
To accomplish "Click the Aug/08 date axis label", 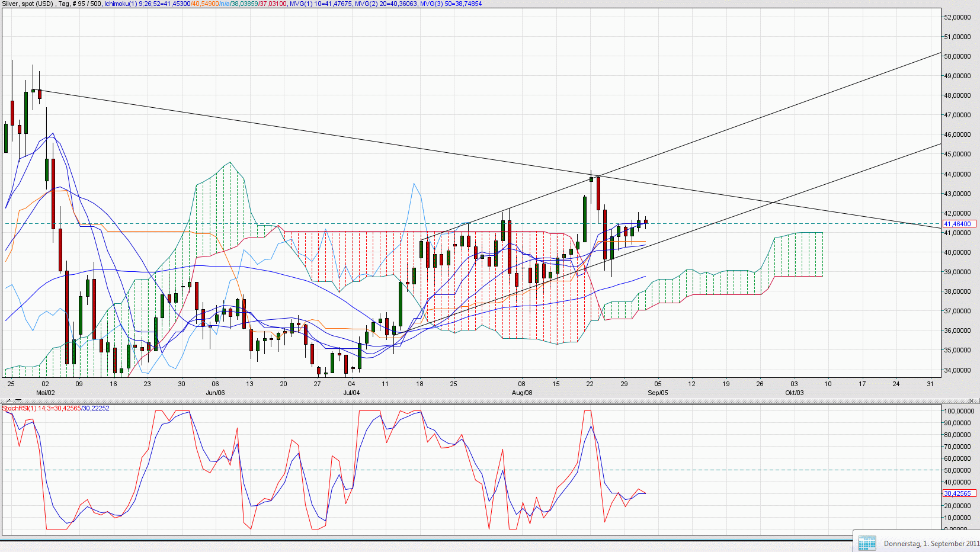I will 522,393.
